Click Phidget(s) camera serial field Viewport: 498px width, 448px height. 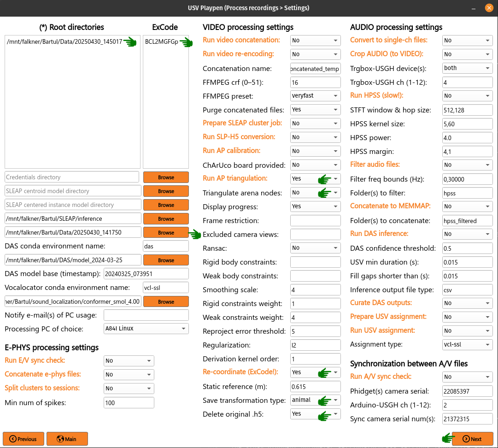click(467, 391)
